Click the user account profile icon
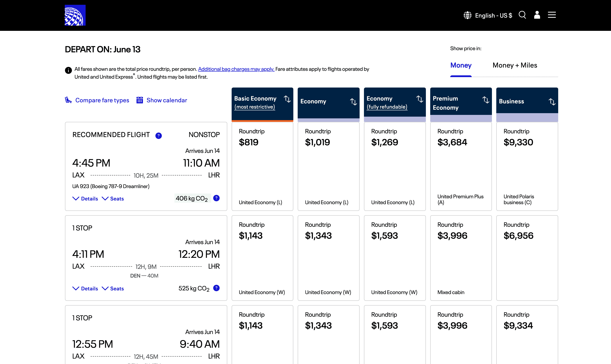This screenshot has height=364, width=611. pos(537,15)
